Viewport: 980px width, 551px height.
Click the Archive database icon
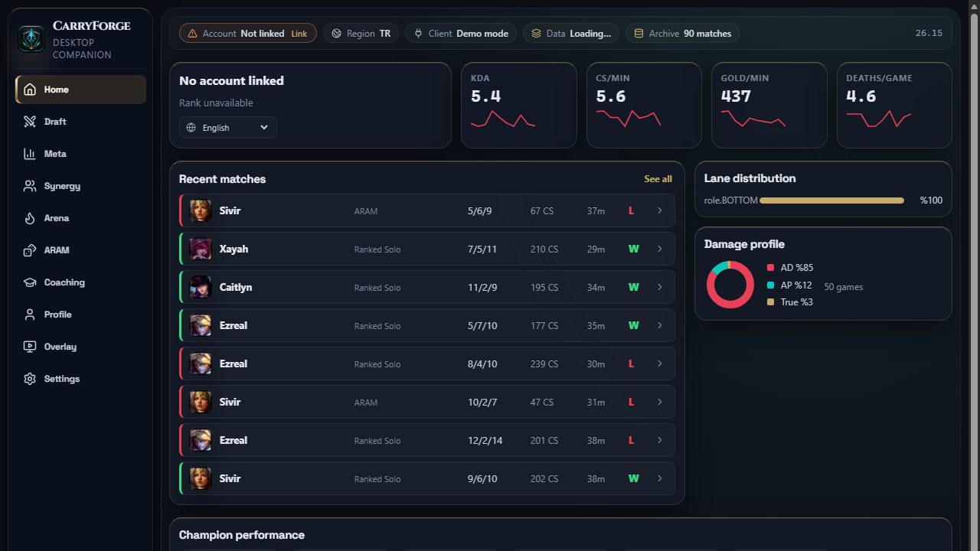(639, 34)
